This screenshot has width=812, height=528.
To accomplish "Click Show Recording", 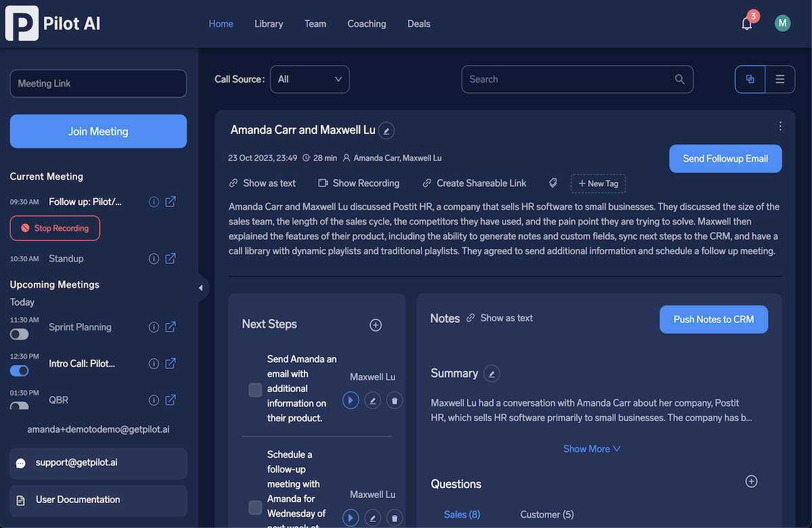I will pyautogui.click(x=359, y=183).
